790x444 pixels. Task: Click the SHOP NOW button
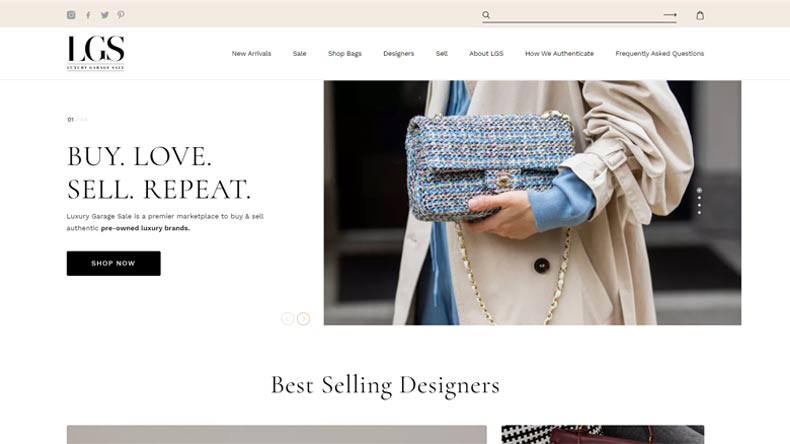(113, 263)
